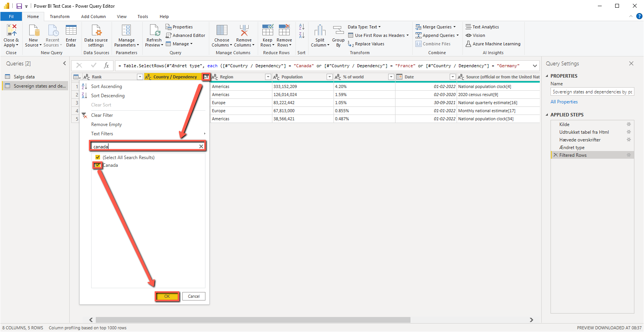
Task: Open the Data Type: Text dropdown
Action: (364, 27)
